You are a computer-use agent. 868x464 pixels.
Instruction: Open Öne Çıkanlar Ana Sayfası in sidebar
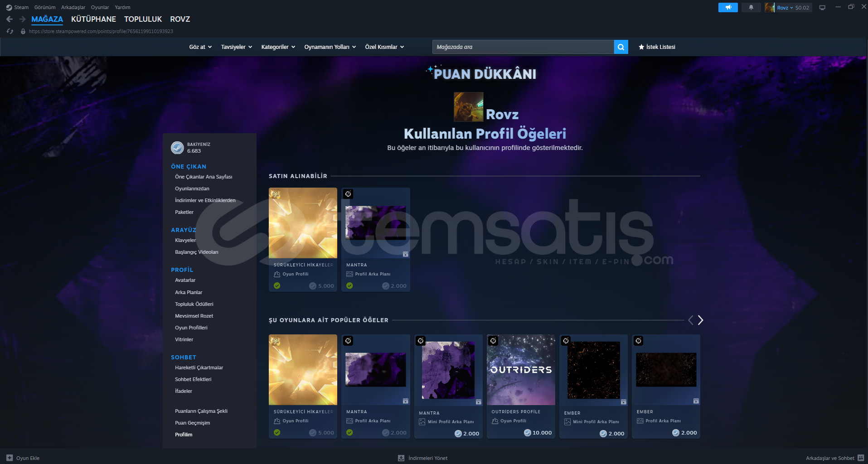[x=204, y=177]
